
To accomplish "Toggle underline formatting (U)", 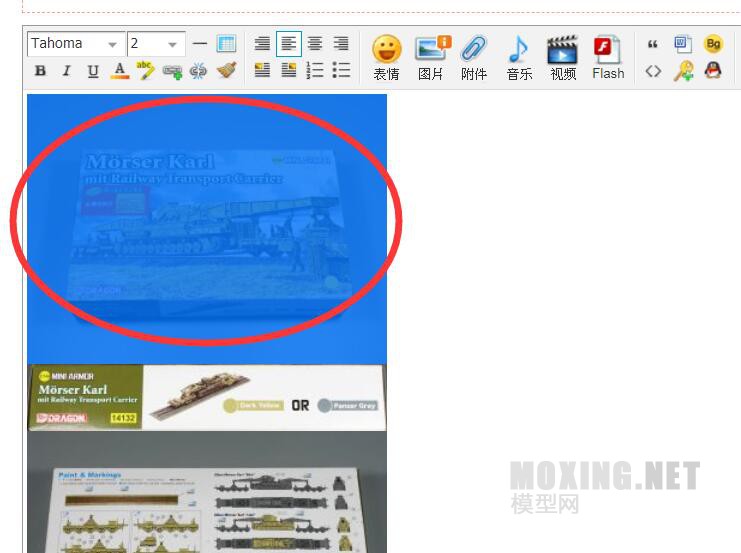I will tap(93, 71).
